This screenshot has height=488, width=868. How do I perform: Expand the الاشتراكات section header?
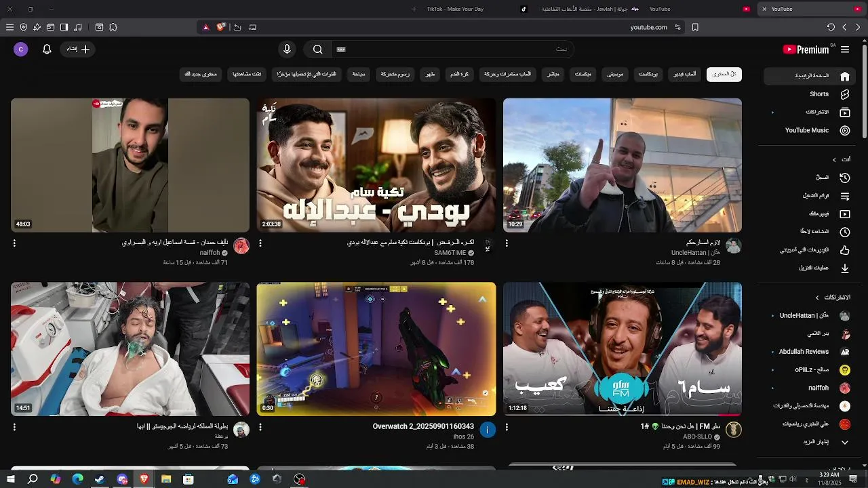832,298
